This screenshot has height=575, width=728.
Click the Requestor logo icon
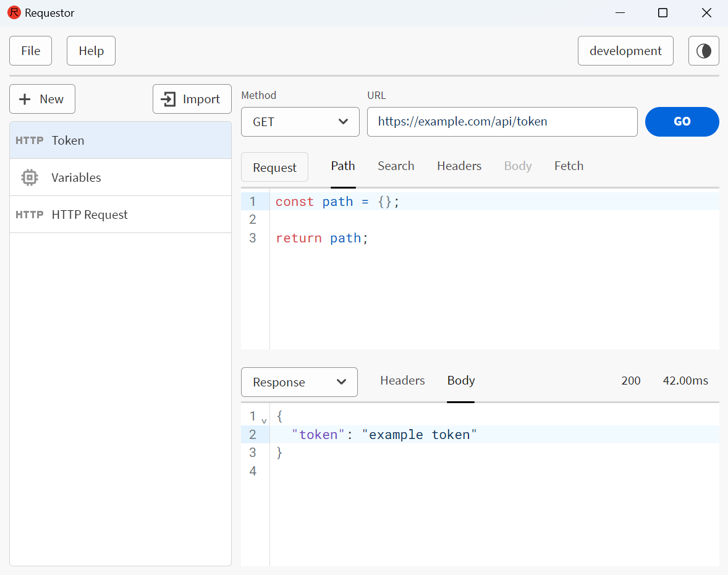coord(14,12)
